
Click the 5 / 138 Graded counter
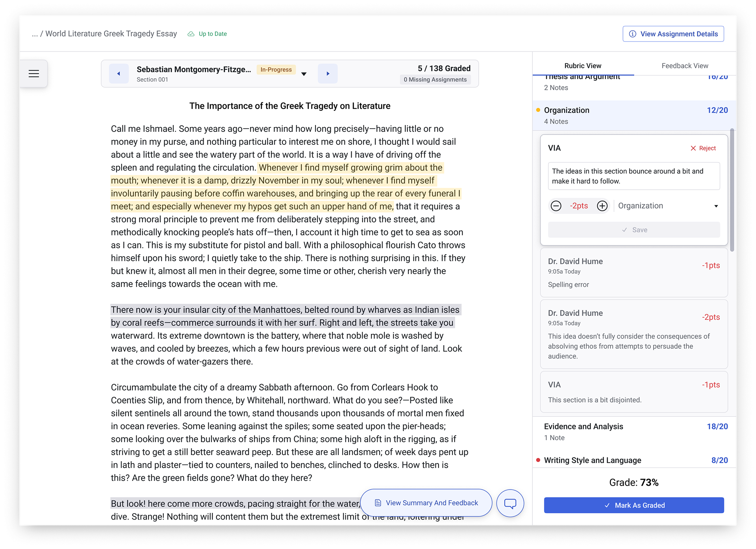point(444,68)
